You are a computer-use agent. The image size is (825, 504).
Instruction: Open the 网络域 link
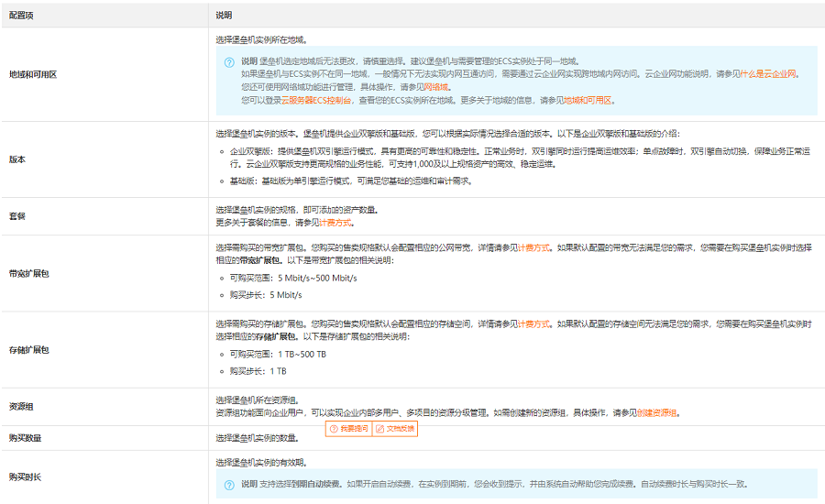[x=435, y=87]
